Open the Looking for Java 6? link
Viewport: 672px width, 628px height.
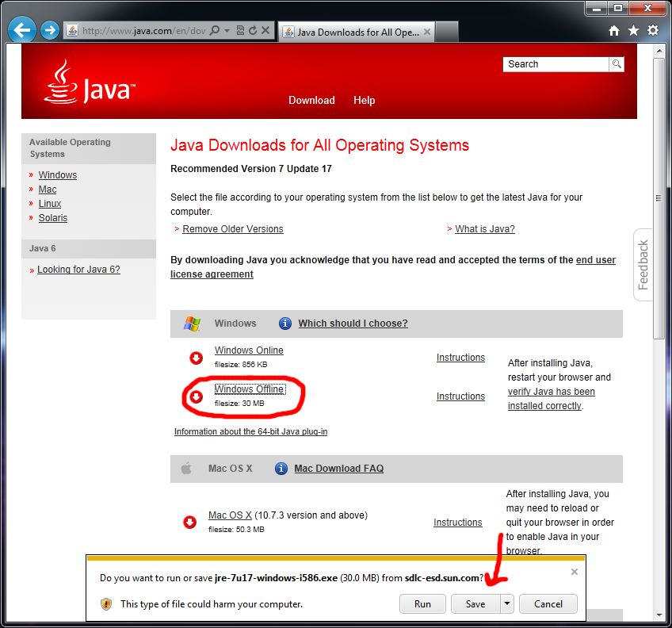point(79,270)
